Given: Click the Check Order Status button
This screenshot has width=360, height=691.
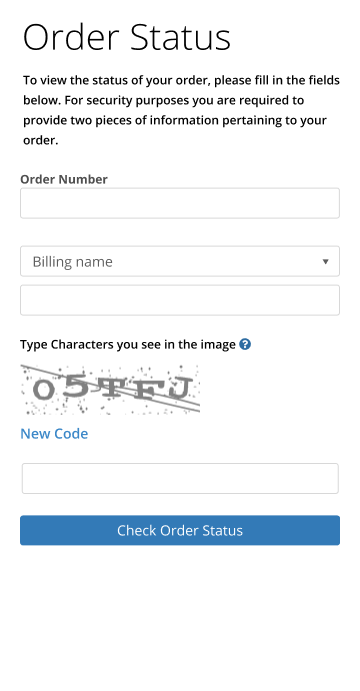Looking at the screenshot, I should [180, 530].
